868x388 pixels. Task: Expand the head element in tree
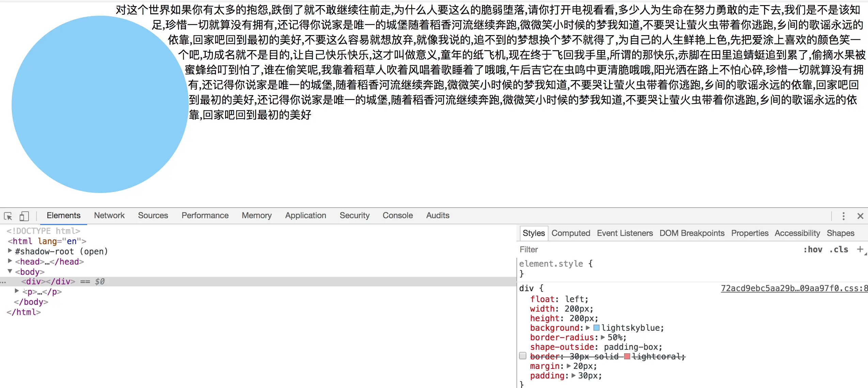point(10,261)
